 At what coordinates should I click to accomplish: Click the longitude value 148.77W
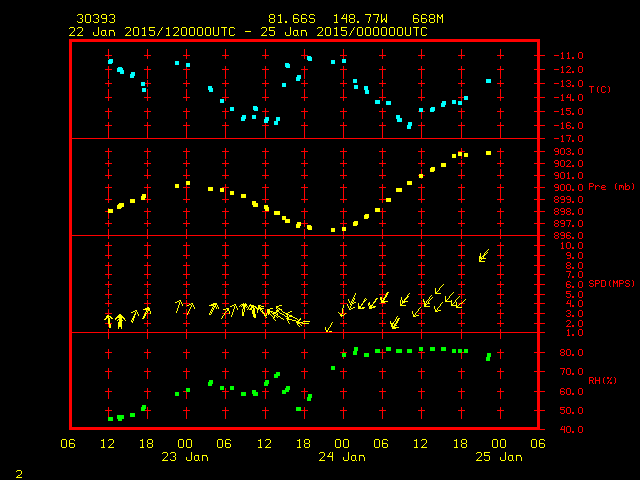355,19
